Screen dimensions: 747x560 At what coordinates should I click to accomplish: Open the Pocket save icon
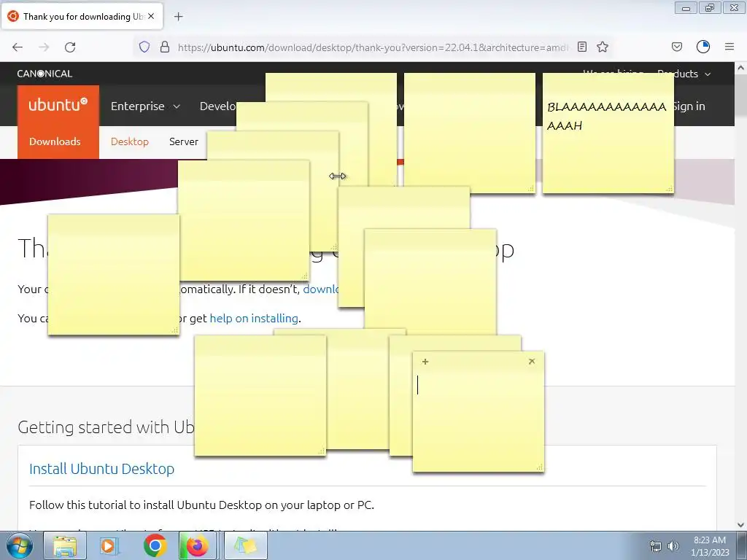click(677, 47)
